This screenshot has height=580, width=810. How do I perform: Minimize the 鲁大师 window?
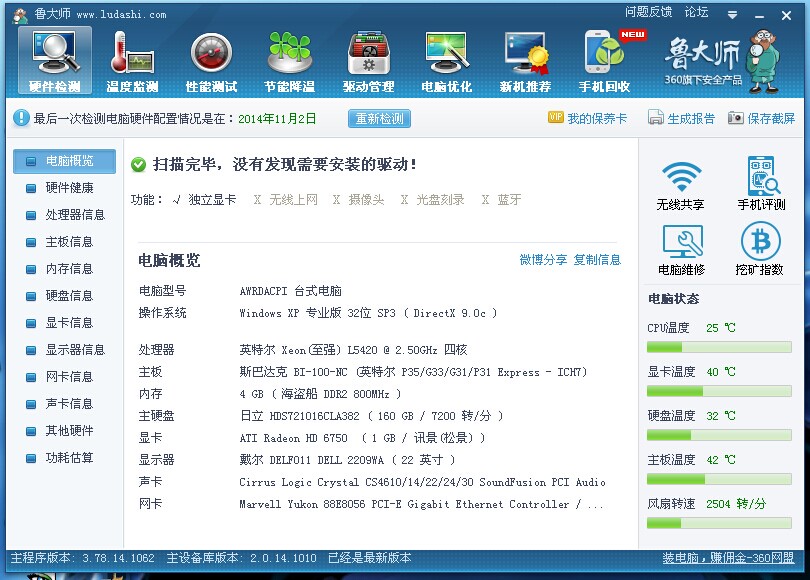point(759,16)
